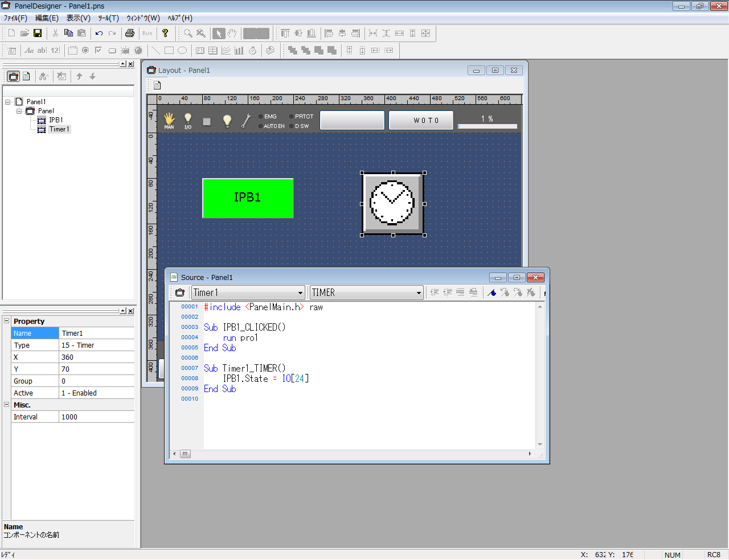Image resolution: width=729 pixels, height=560 pixels.
Task: Click the W0 T0 button
Action: tap(421, 121)
